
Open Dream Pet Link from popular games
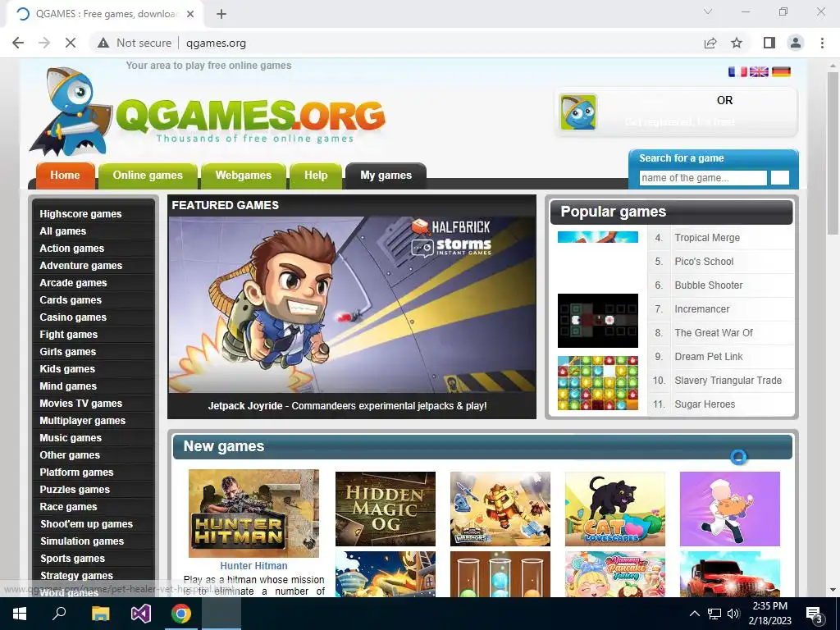tap(709, 356)
